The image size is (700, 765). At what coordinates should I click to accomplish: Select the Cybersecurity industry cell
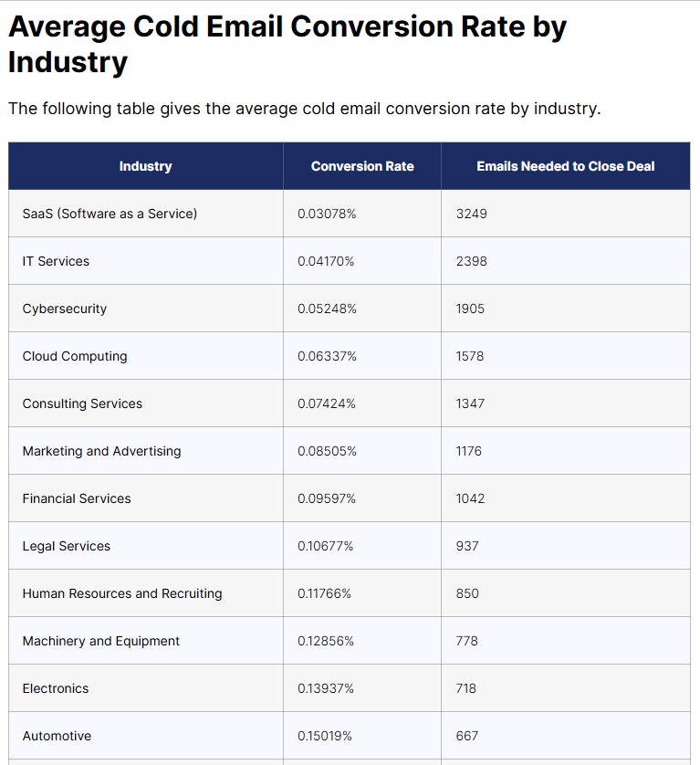(65, 309)
